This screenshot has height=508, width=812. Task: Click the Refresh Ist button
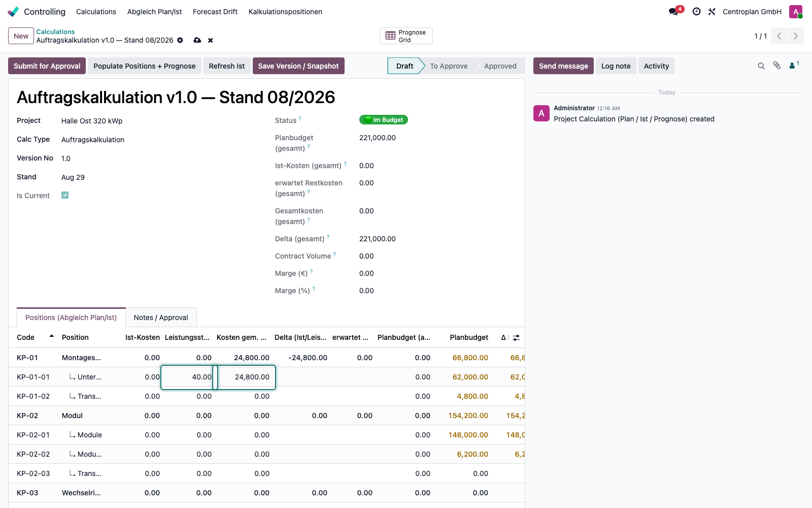click(227, 66)
